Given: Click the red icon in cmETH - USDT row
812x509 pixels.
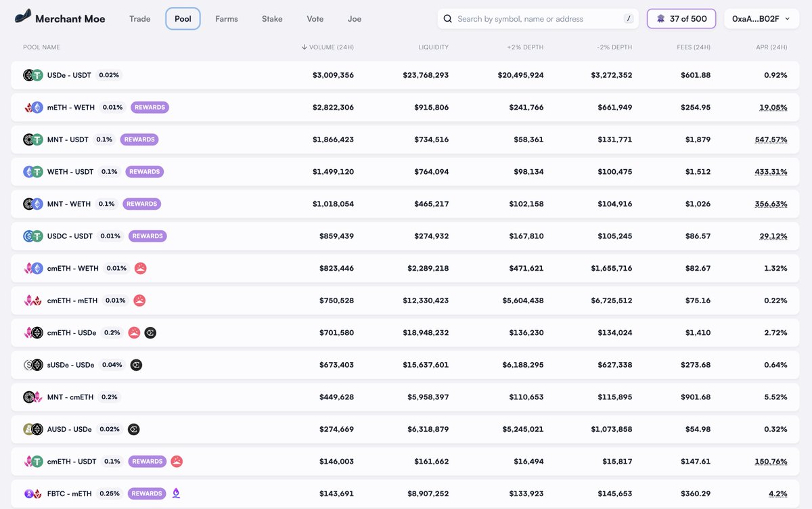Looking at the screenshot, I should click(x=177, y=462).
